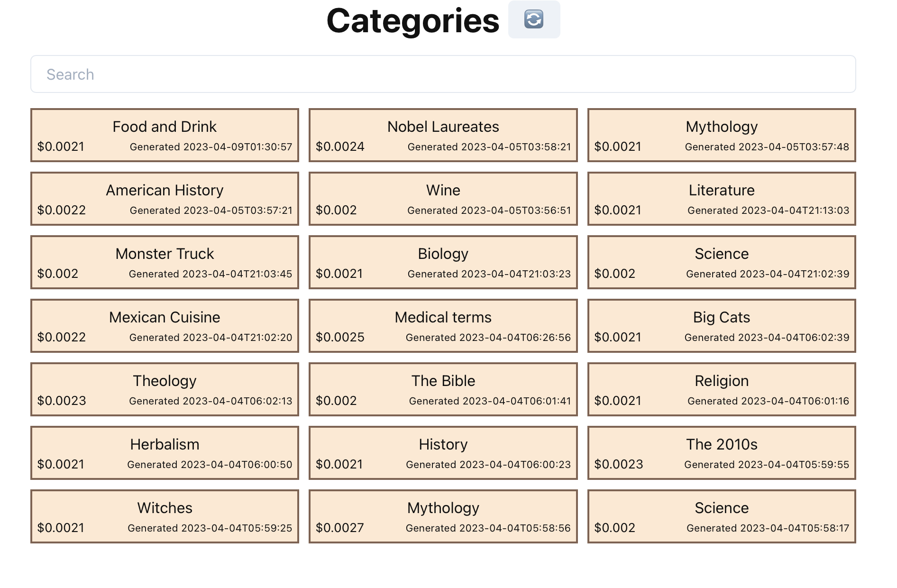
Task: Focus the Search input field
Action: coord(443,74)
